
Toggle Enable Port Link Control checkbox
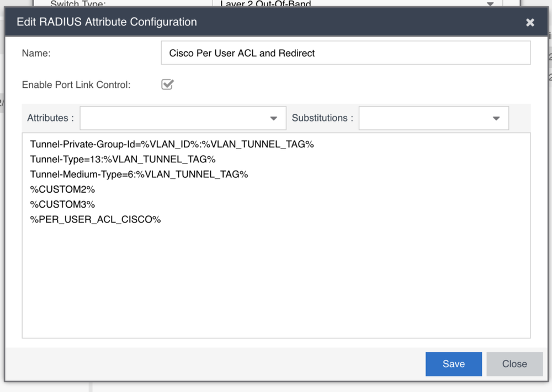click(167, 84)
